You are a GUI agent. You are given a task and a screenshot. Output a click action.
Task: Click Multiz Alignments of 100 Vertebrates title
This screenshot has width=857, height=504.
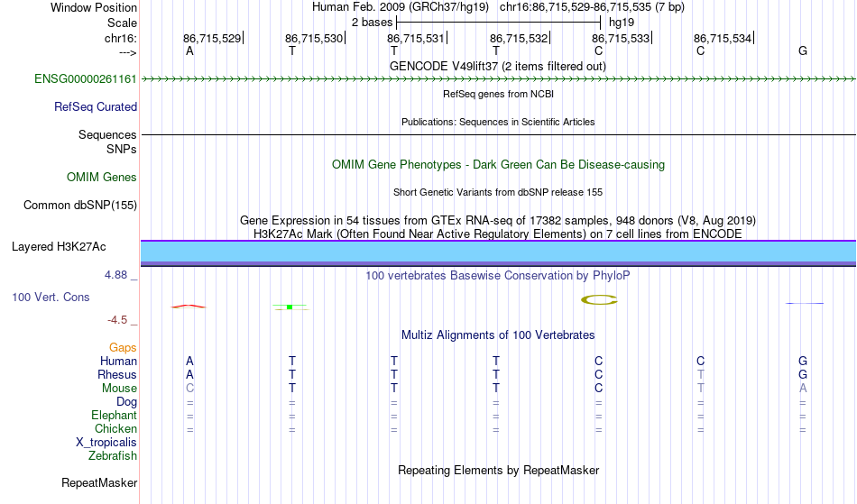[x=498, y=335]
